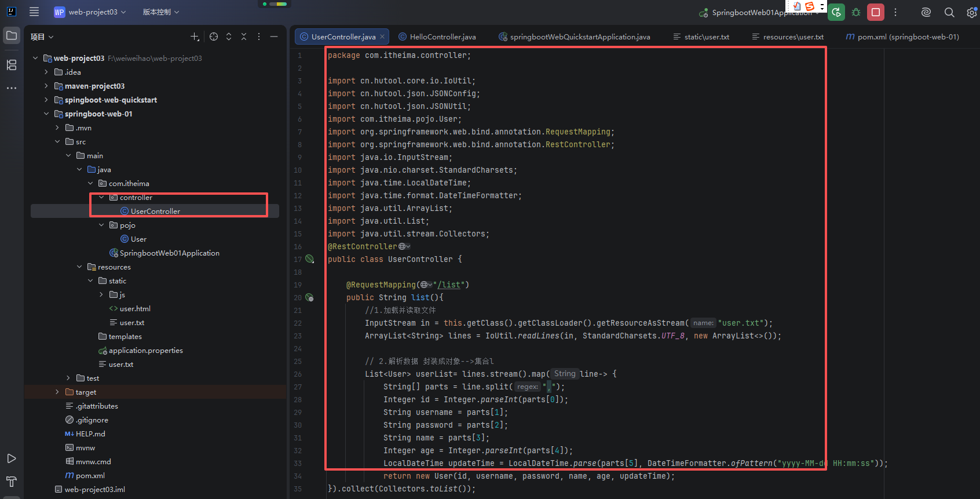Open project panel options menu

[x=259, y=37]
